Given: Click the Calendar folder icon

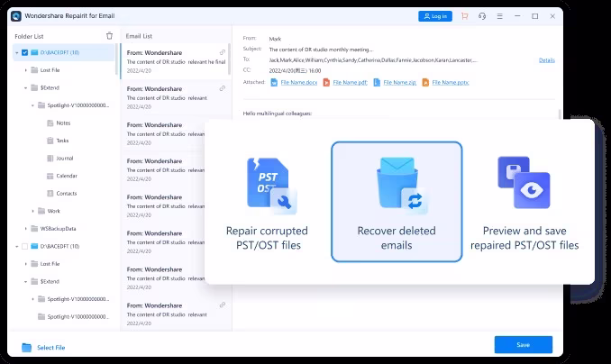Looking at the screenshot, I should [x=50, y=176].
